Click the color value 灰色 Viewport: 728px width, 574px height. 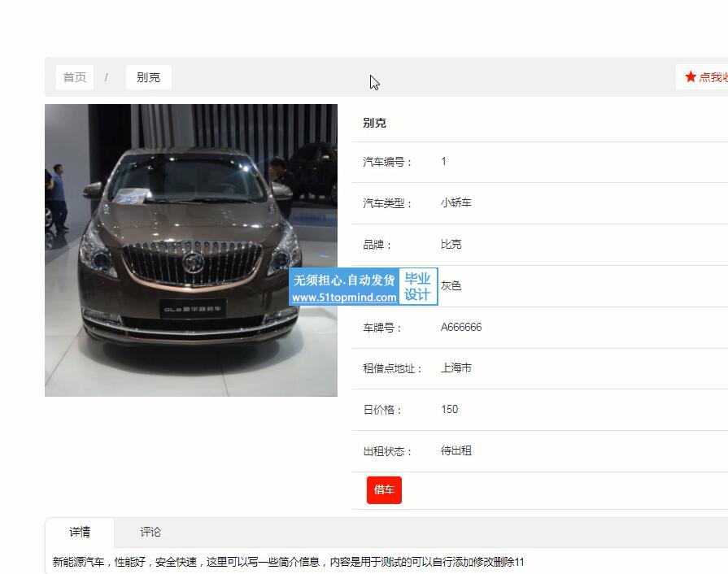[x=451, y=285]
